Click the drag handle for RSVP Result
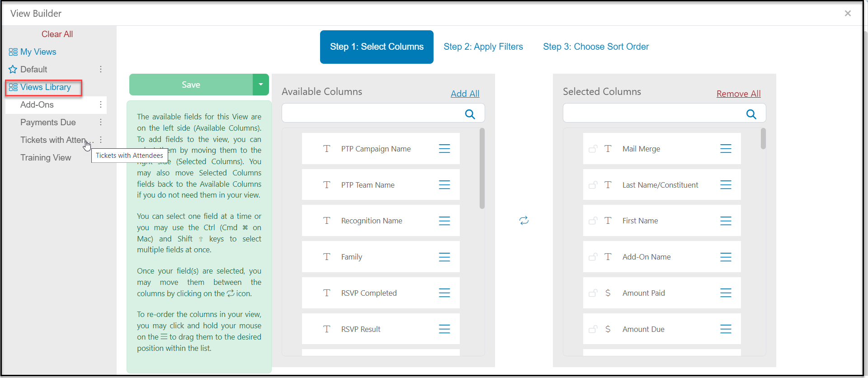 [x=444, y=329]
